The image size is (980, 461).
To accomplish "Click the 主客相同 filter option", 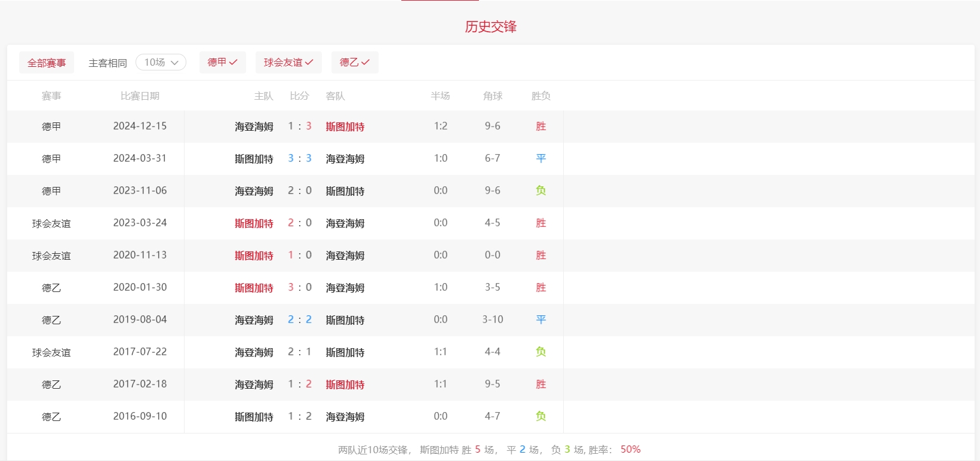I will (x=107, y=63).
